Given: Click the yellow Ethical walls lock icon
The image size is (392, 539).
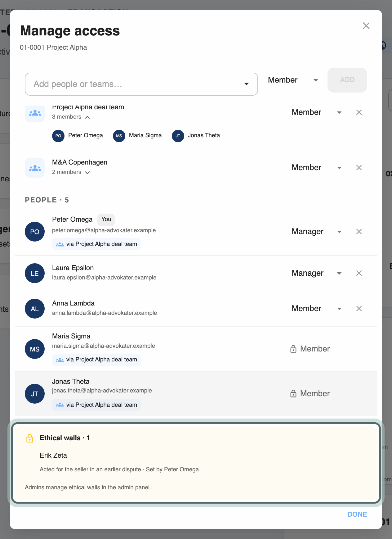Looking at the screenshot, I should pos(30,438).
